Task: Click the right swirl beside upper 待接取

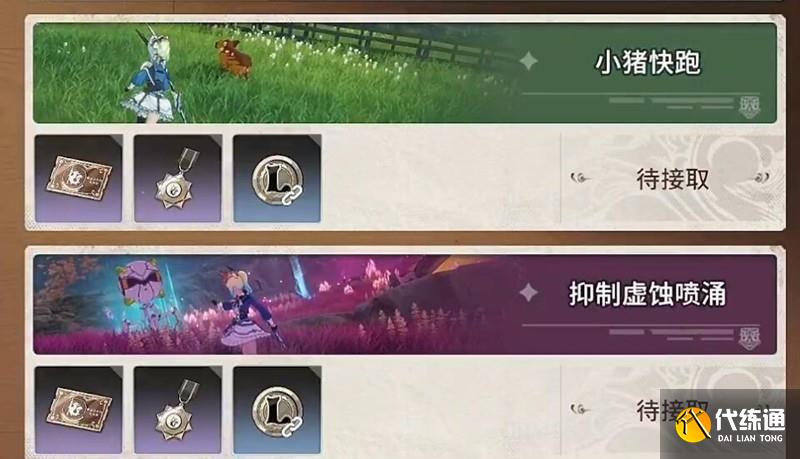Action: (x=761, y=178)
